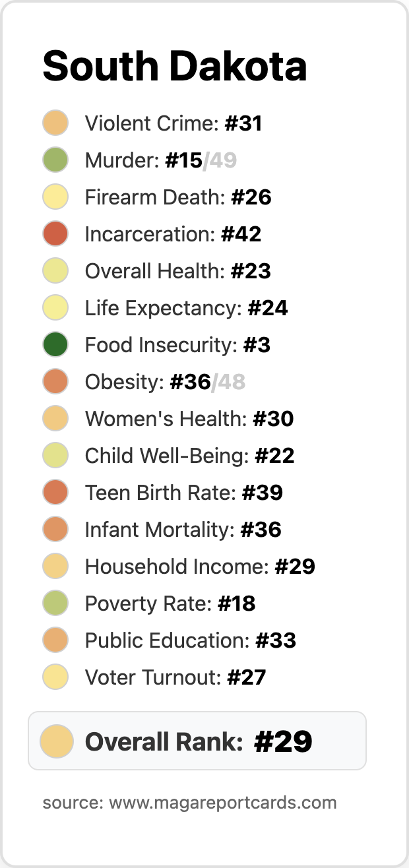This screenshot has height=868, width=409.
Task: Select Household Income #29 row
Action: point(179,567)
